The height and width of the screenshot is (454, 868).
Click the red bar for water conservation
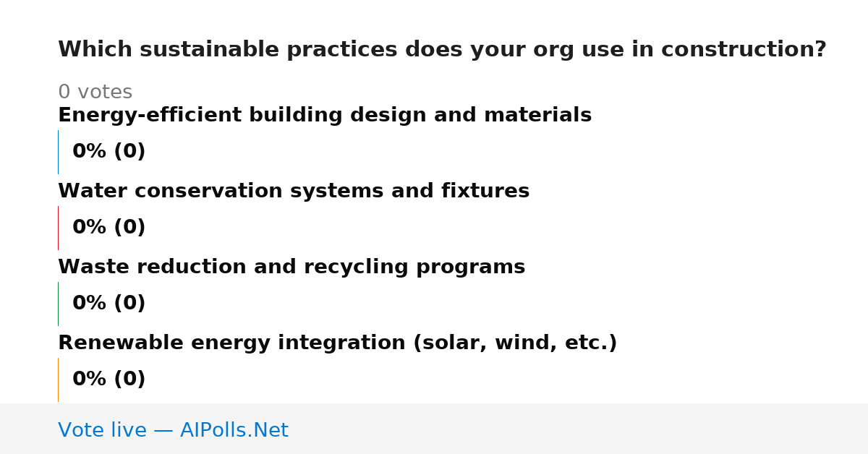(59, 228)
